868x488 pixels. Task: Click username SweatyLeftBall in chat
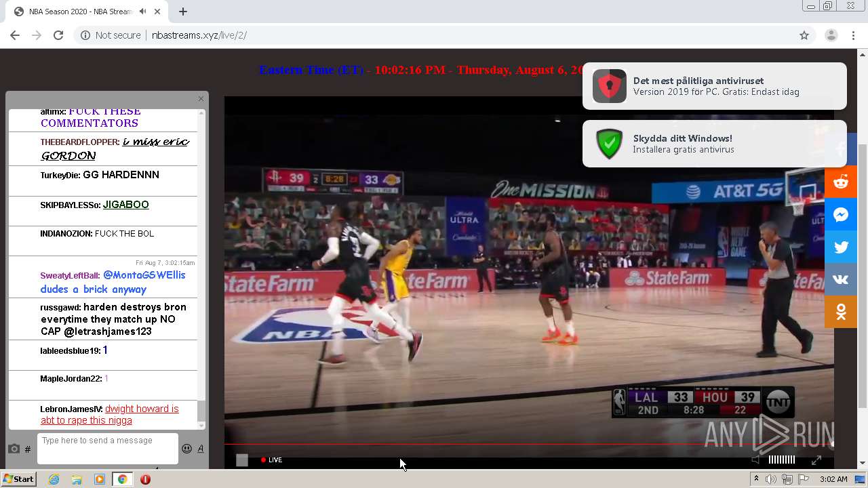tap(70, 276)
